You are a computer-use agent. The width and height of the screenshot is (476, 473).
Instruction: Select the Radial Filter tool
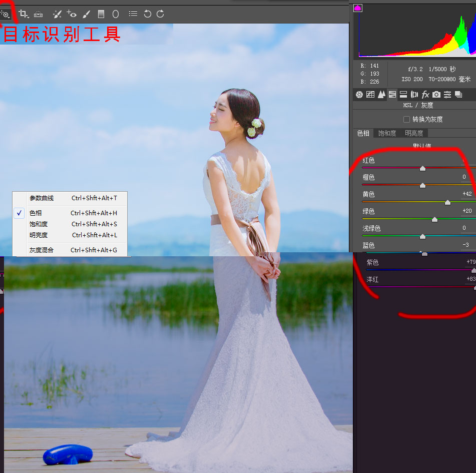pos(116,14)
